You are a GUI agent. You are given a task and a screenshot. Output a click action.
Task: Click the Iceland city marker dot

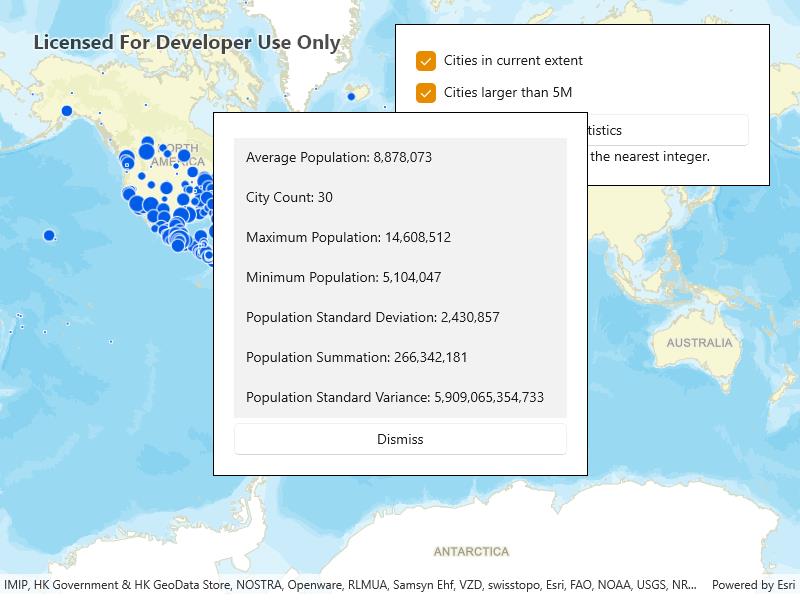(351, 96)
